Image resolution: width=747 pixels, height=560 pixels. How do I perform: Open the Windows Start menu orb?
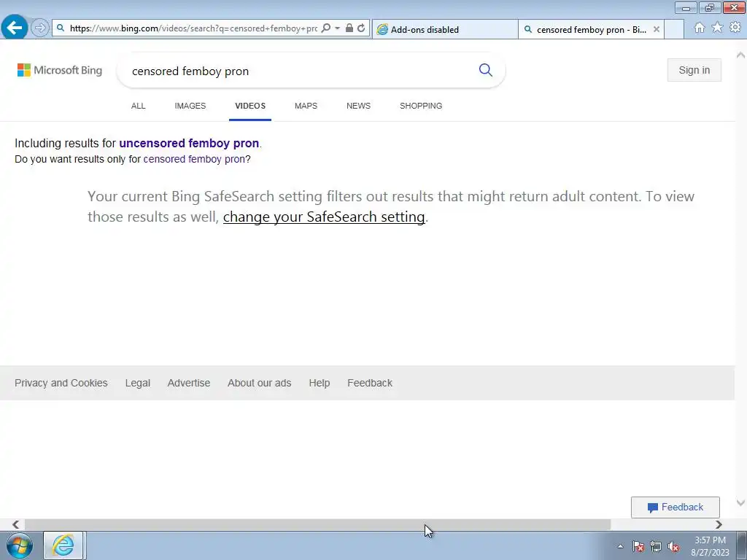tap(19, 545)
